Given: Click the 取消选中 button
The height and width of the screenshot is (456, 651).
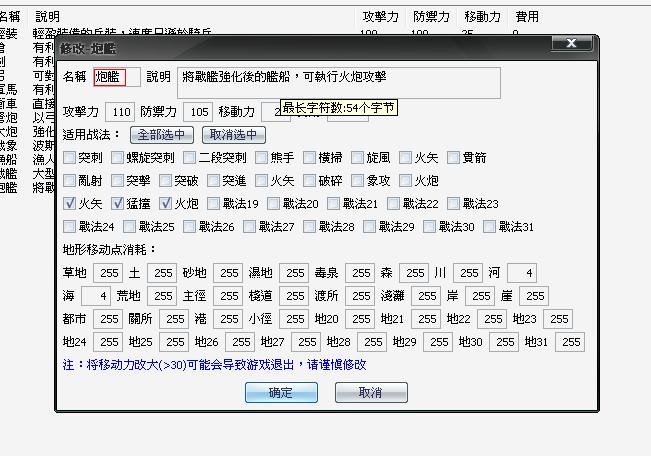Looking at the screenshot, I should [233, 135].
